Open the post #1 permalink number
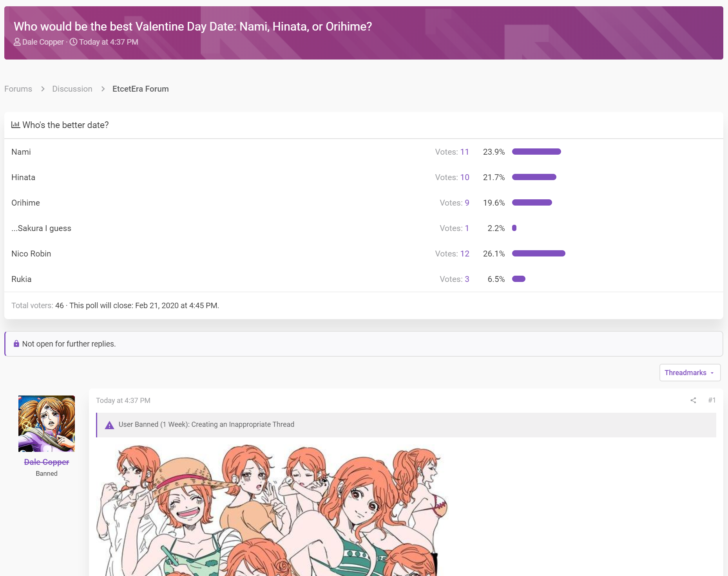Image resolution: width=728 pixels, height=576 pixels. [712, 400]
